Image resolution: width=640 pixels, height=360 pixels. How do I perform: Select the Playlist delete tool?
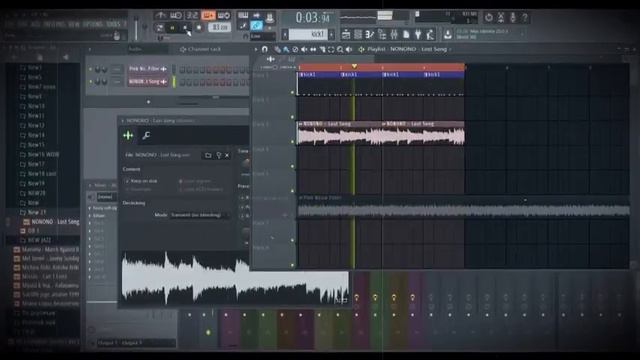coord(295,49)
